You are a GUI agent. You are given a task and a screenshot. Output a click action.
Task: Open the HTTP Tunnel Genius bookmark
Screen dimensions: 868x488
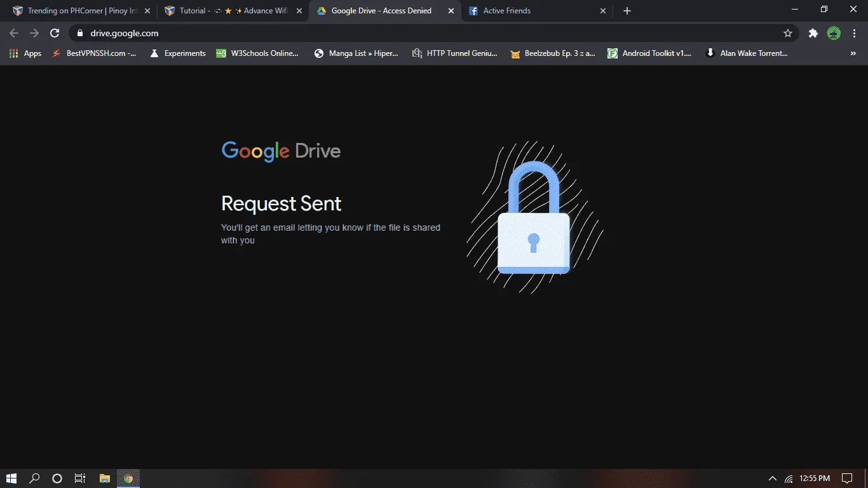coord(455,53)
